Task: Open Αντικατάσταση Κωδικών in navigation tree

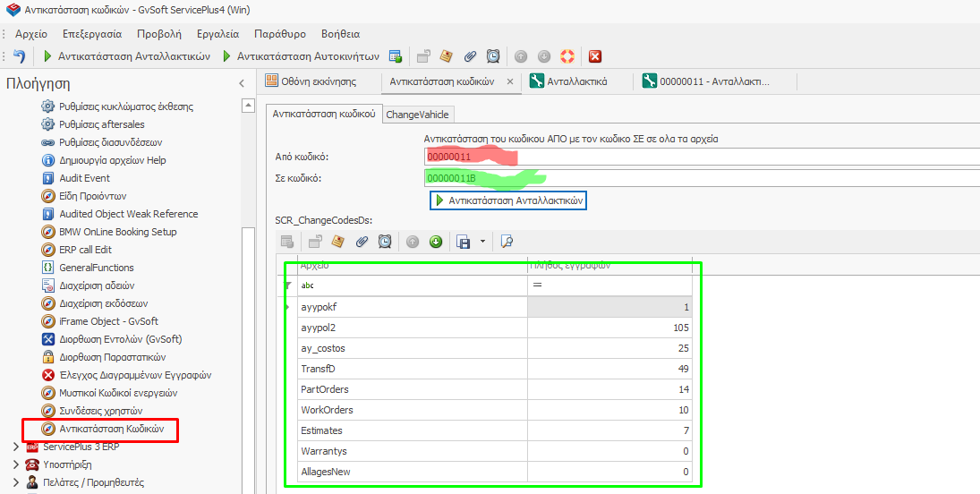Action: pos(111,429)
